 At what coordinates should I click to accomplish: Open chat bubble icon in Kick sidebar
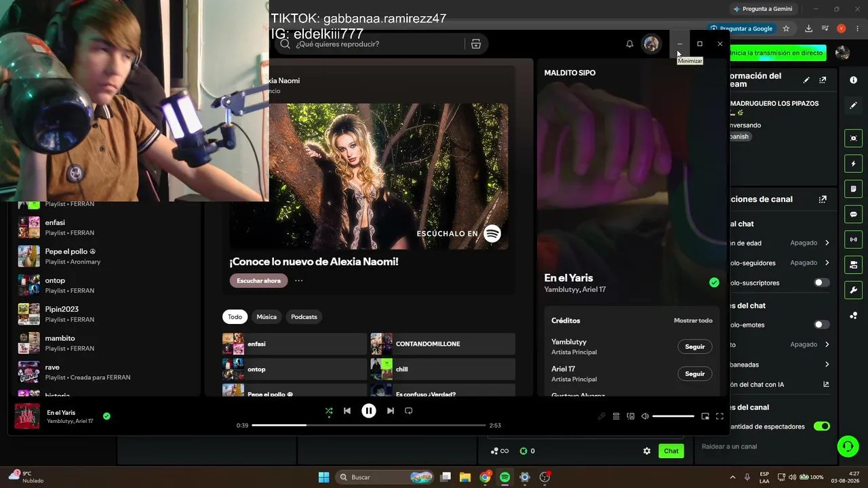tap(854, 214)
